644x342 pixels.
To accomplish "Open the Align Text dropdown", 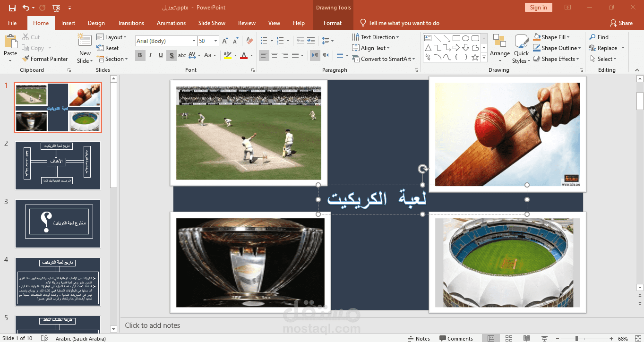I will pos(371,48).
